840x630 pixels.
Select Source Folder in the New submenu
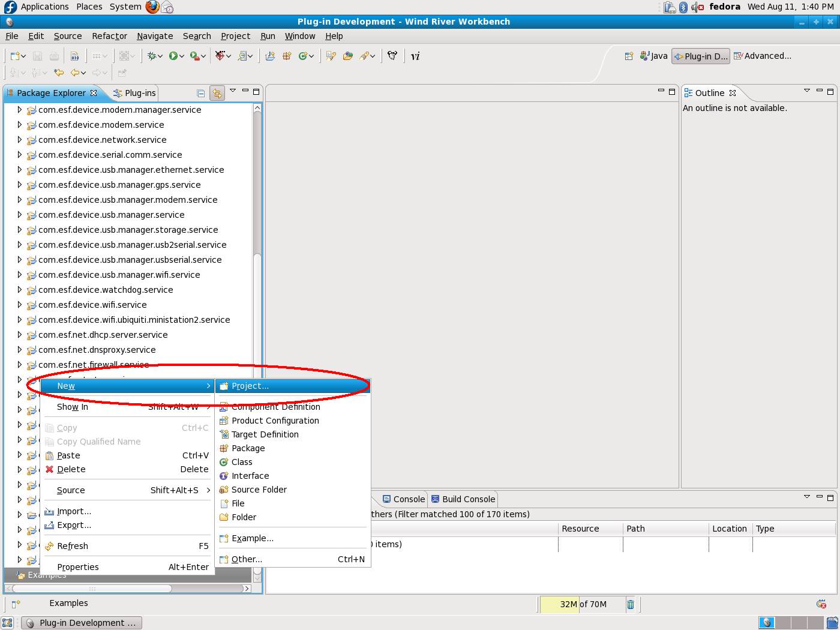(x=293, y=490)
